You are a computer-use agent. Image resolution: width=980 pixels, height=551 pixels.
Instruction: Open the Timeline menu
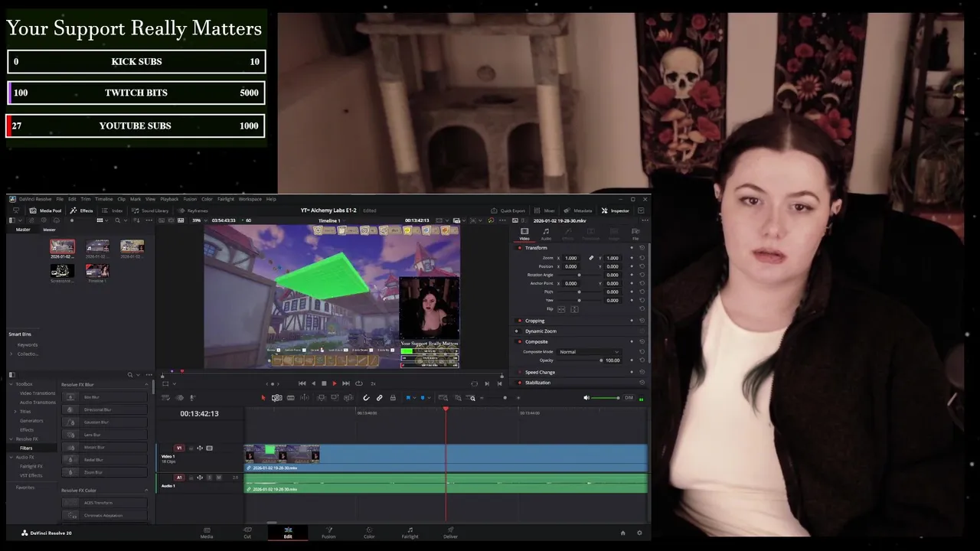coord(103,199)
